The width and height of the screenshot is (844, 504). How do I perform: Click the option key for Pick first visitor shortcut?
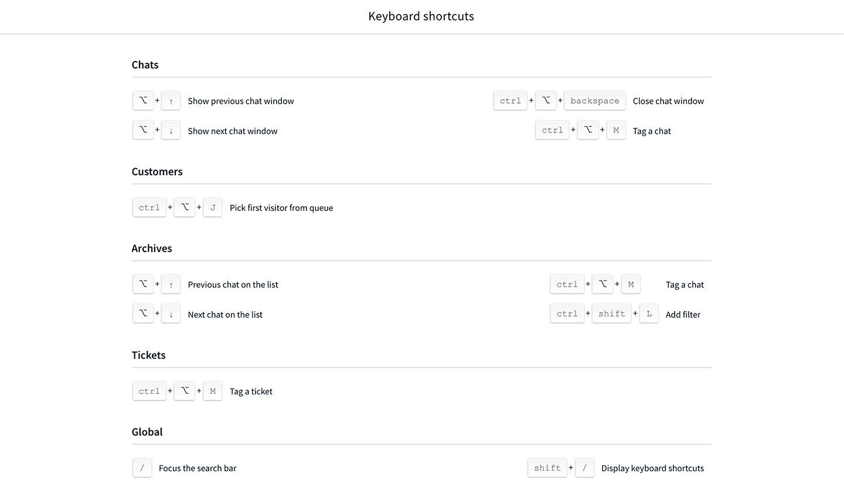(185, 207)
